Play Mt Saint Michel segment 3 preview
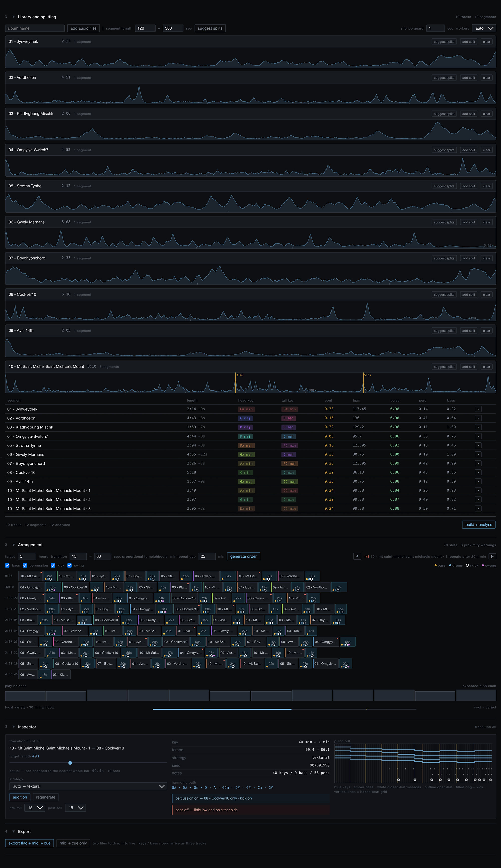The width and height of the screenshot is (501, 868). [478, 509]
